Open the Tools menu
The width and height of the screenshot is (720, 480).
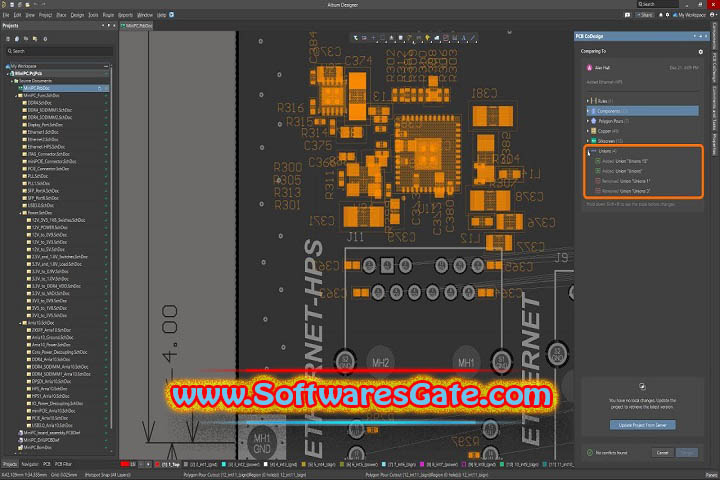93,15
